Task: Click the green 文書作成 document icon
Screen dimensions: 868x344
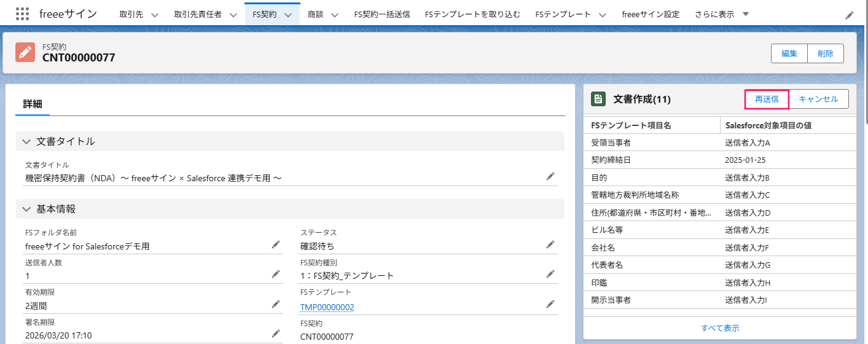Action: 598,99
